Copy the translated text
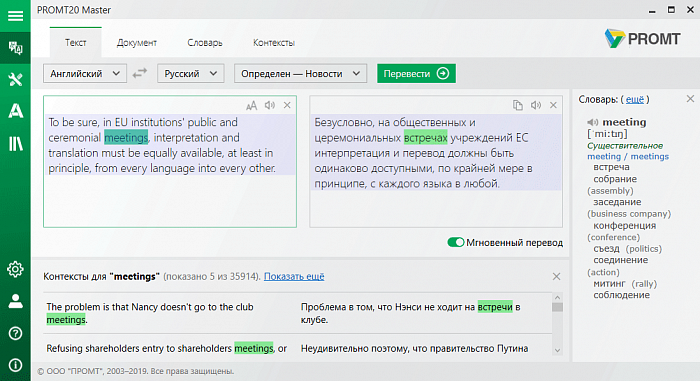Image resolution: width=700 pixels, height=381 pixels. pyautogui.click(x=517, y=105)
